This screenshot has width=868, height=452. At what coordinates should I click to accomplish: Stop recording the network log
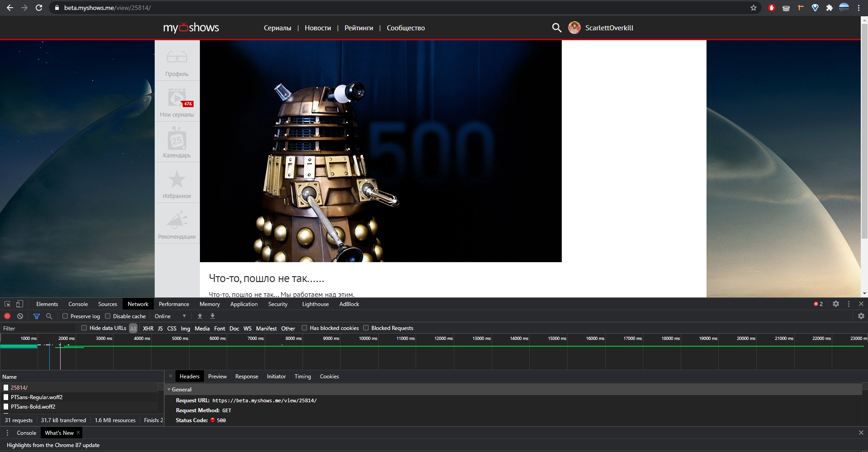click(7, 316)
